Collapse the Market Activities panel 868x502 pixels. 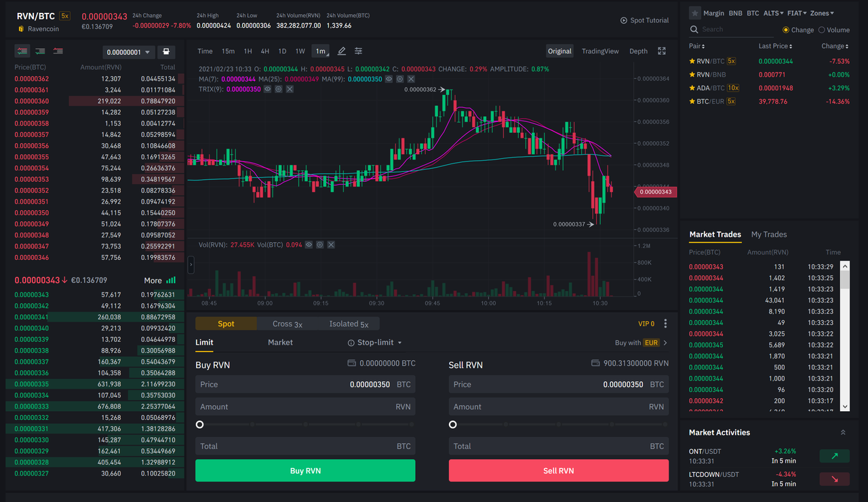point(843,432)
